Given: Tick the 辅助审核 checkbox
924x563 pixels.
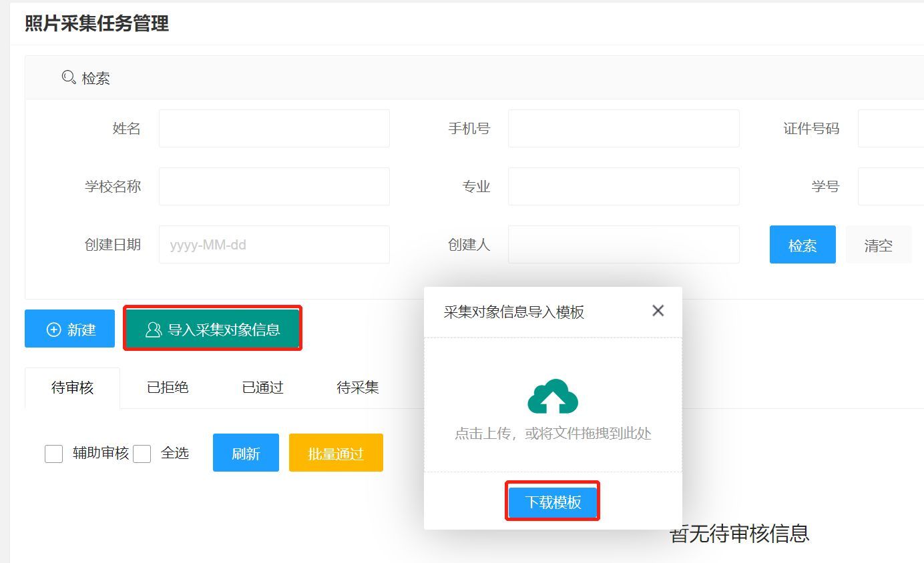Looking at the screenshot, I should click(53, 454).
